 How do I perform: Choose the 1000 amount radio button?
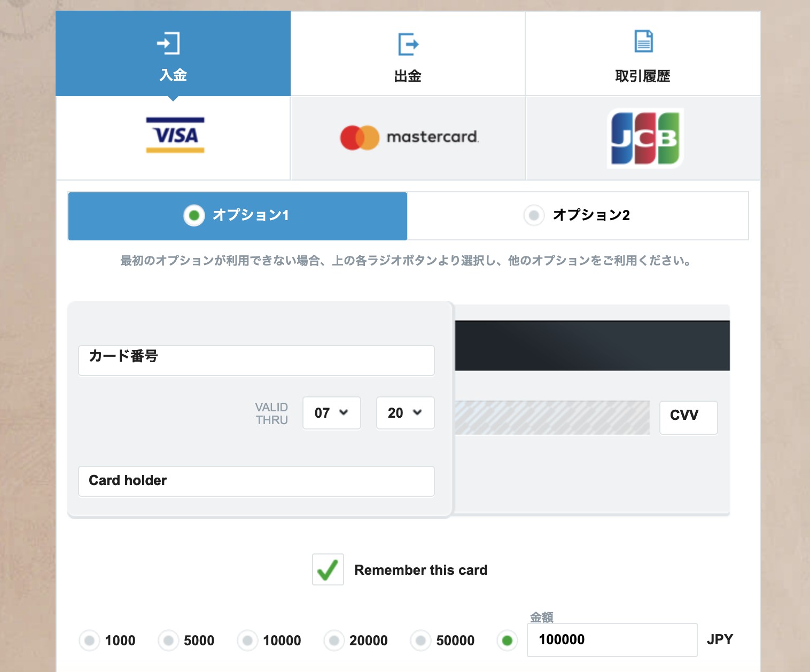[90, 640]
